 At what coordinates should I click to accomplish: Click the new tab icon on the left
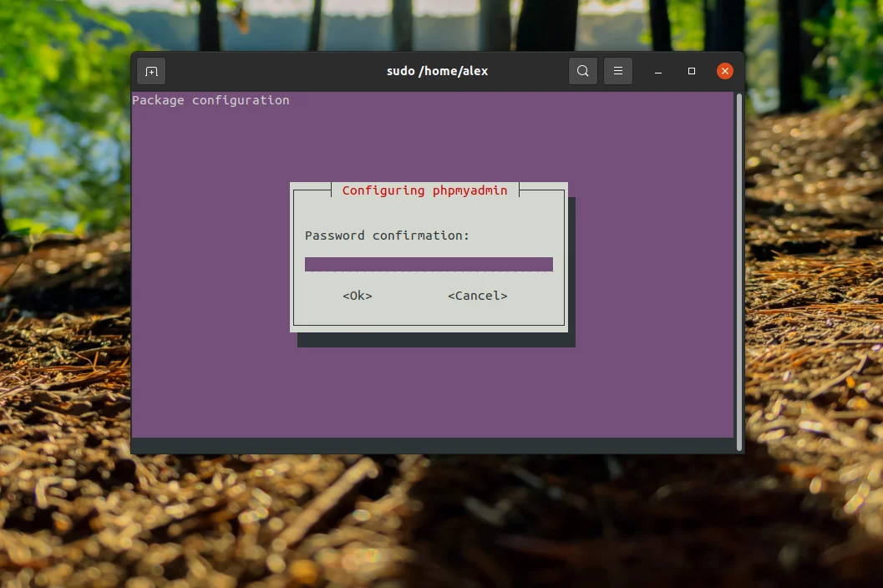(150, 71)
